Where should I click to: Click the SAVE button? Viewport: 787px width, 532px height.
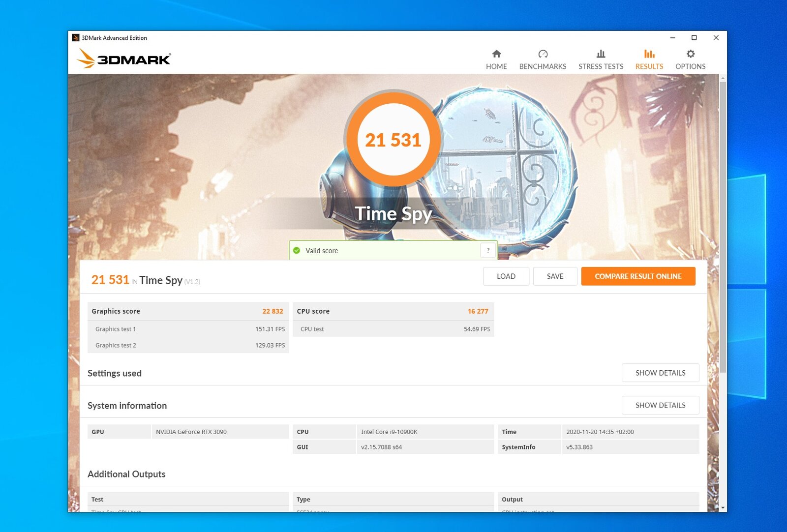[555, 276]
